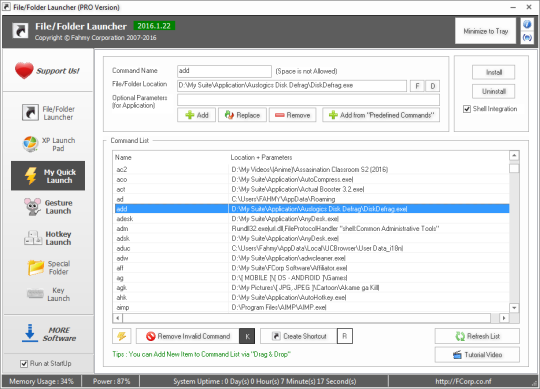Click the horizontal scroll right arrow
Screen dimensions: 540x389
[x=504, y=318]
